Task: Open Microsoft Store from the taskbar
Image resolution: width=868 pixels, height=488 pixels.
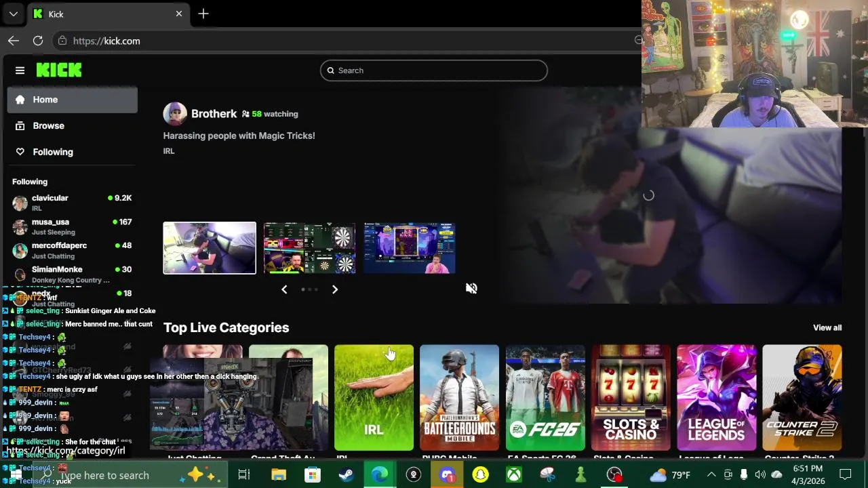Action: (x=312, y=475)
